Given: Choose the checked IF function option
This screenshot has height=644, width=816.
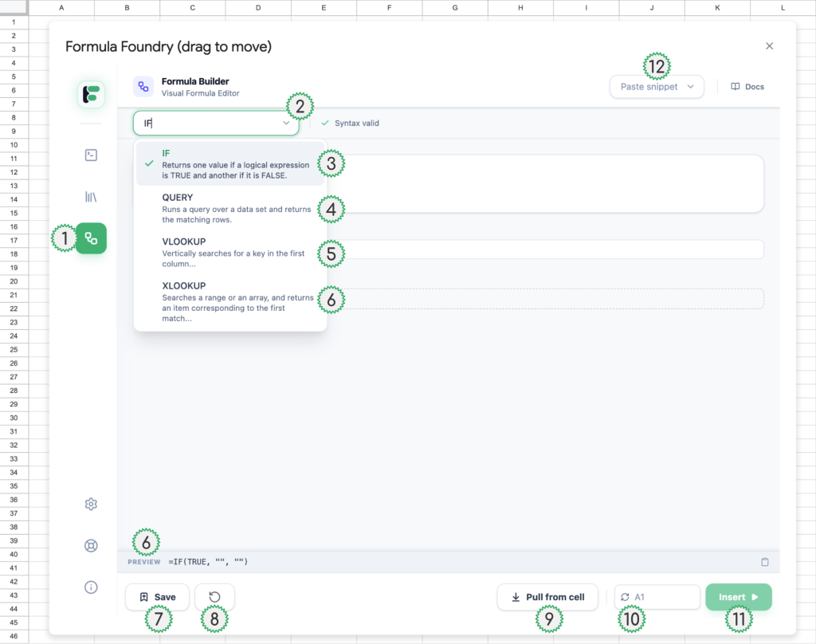Looking at the screenshot, I should [x=230, y=163].
